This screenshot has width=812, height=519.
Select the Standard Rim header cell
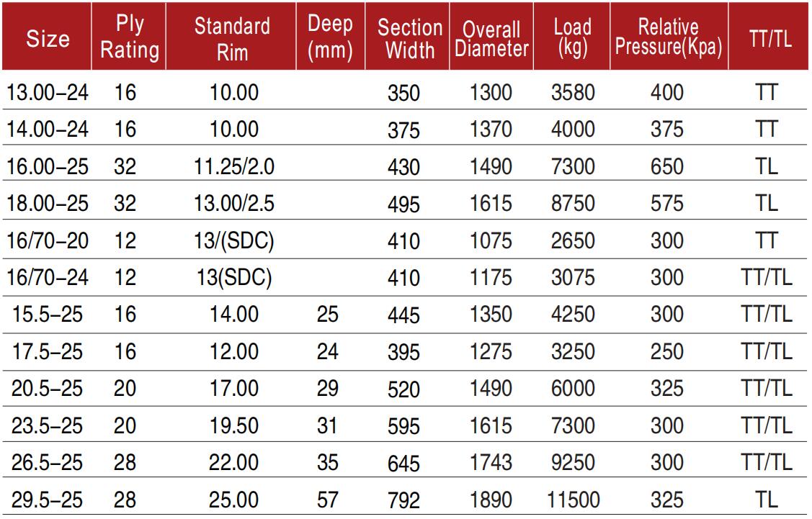232,40
